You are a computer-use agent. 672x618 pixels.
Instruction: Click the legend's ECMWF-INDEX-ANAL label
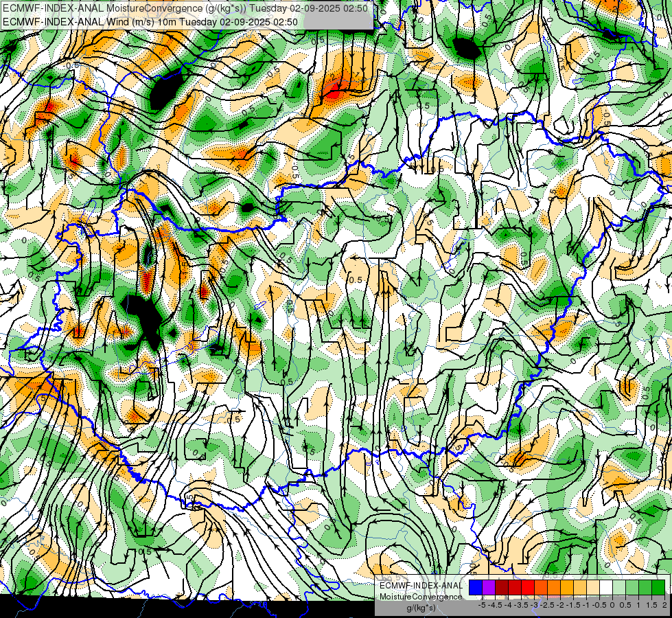coord(421,586)
